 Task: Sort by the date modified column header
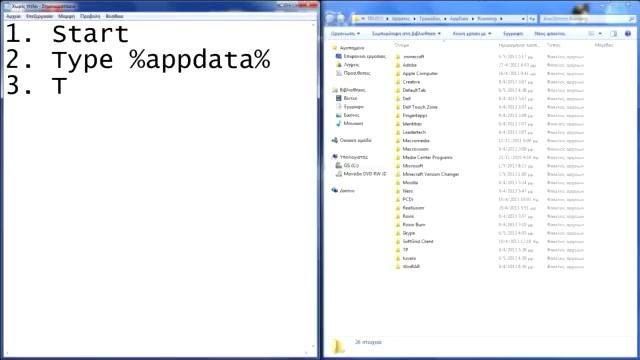coord(519,45)
